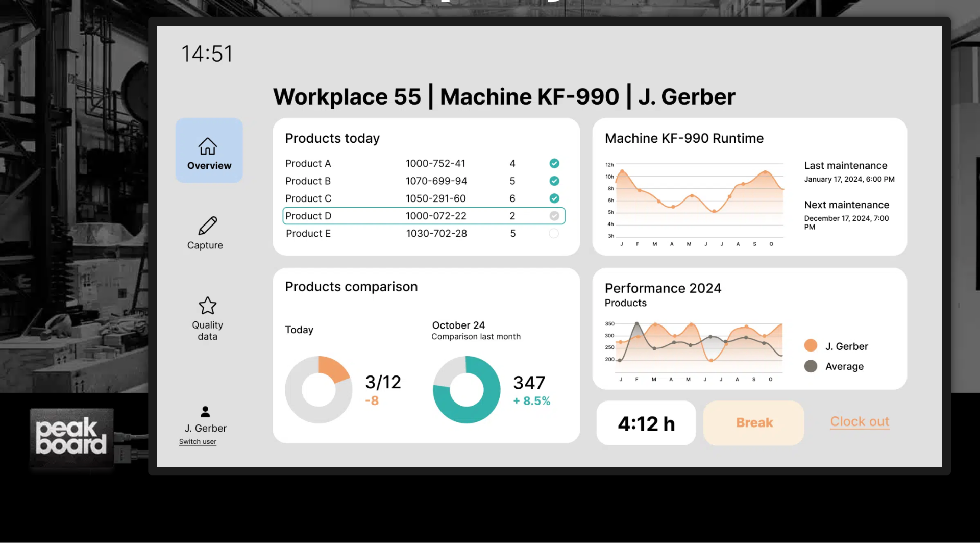Check the gray Product D status circle
Screen dimensions: 980x551
click(x=554, y=216)
